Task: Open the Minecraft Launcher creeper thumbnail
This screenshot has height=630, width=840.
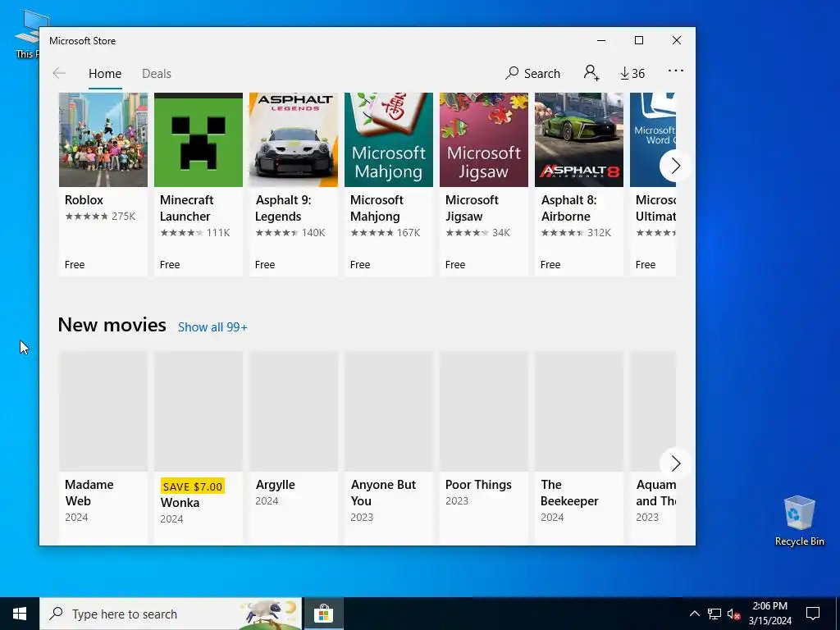Action: (x=199, y=139)
